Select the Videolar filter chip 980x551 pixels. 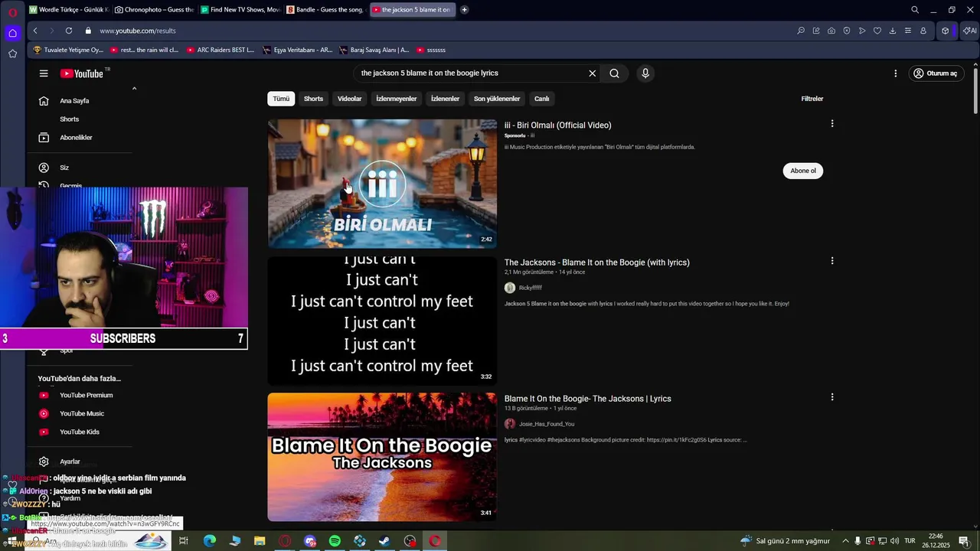(x=349, y=99)
